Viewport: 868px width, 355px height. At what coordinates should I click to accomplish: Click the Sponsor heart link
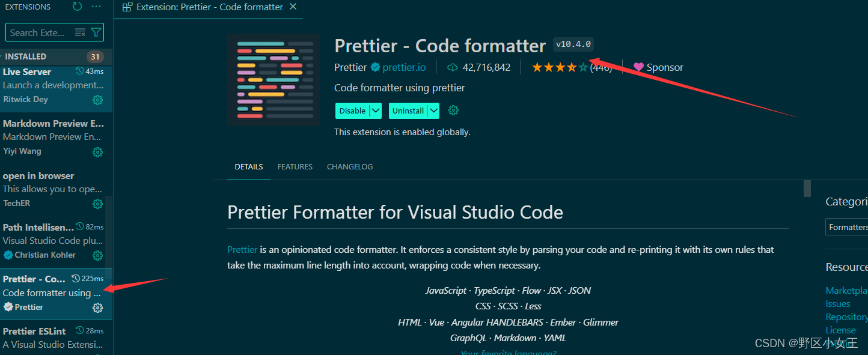coord(658,67)
